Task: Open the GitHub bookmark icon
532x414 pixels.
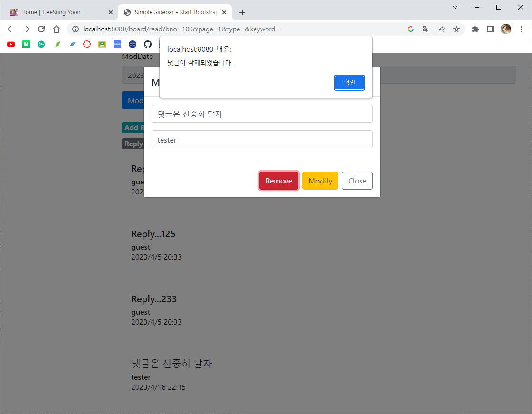Action: pyautogui.click(x=148, y=44)
